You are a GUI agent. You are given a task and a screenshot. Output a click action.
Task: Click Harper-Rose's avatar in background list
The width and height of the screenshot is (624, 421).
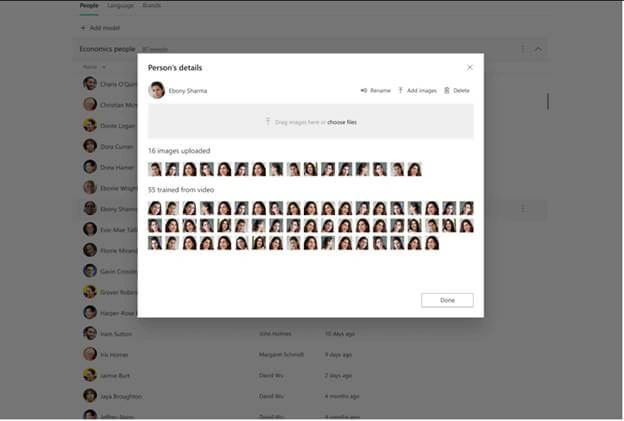[90, 312]
